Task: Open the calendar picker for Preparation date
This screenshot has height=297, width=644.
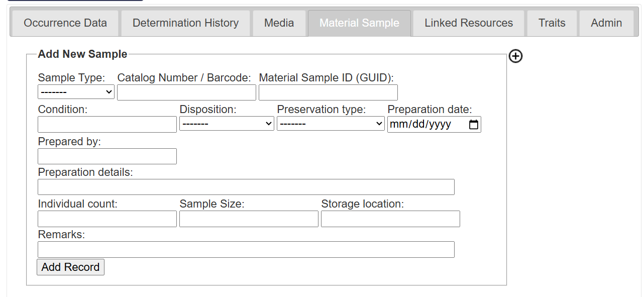Action: pyautogui.click(x=473, y=124)
